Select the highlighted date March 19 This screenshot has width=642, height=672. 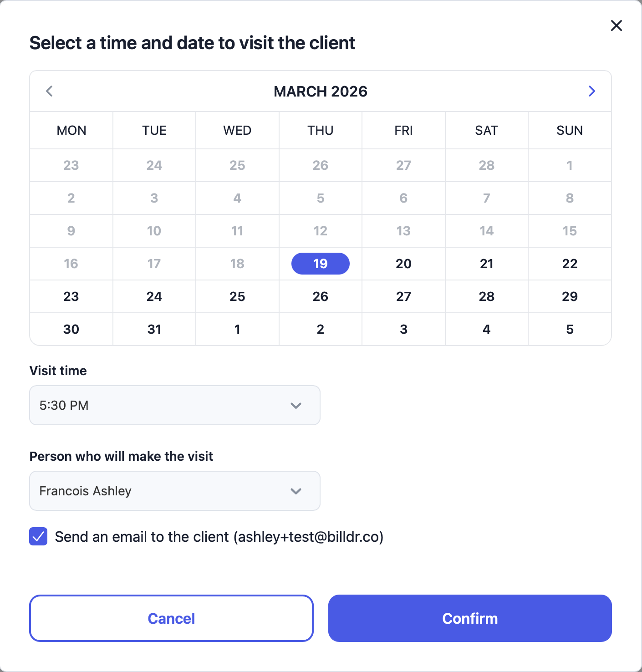point(321,264)
